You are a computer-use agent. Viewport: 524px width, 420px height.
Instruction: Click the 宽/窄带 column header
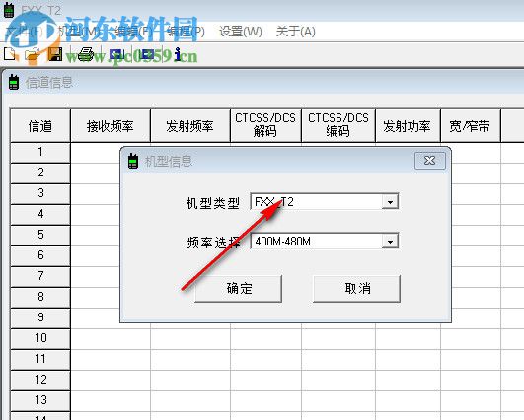pyautogui.click(x=471, y=126)
